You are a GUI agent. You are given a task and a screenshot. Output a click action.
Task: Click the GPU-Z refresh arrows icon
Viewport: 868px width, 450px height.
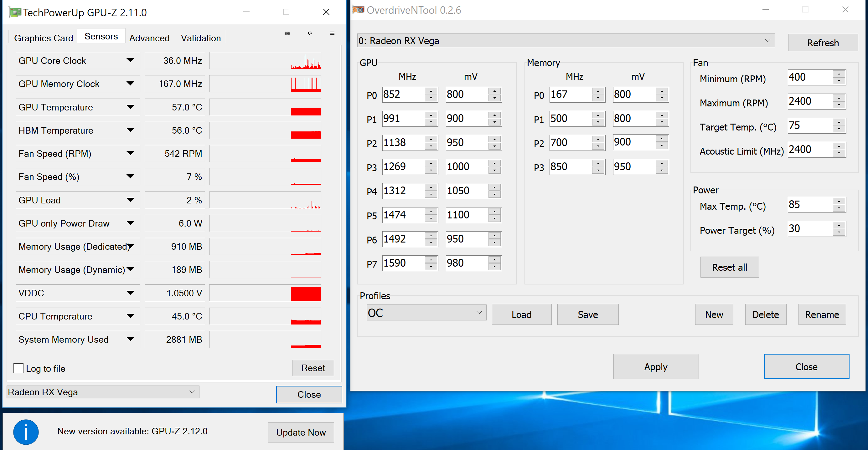(310, 33)
